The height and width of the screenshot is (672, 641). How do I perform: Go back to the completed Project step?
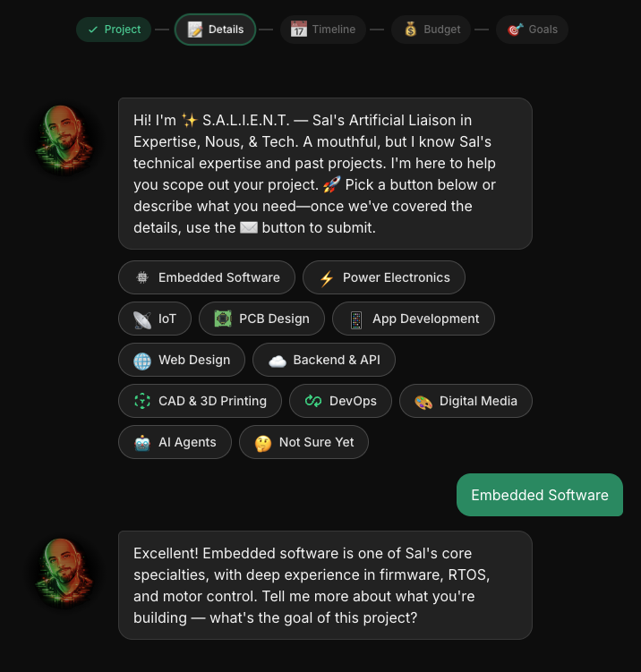click(114, 30)
